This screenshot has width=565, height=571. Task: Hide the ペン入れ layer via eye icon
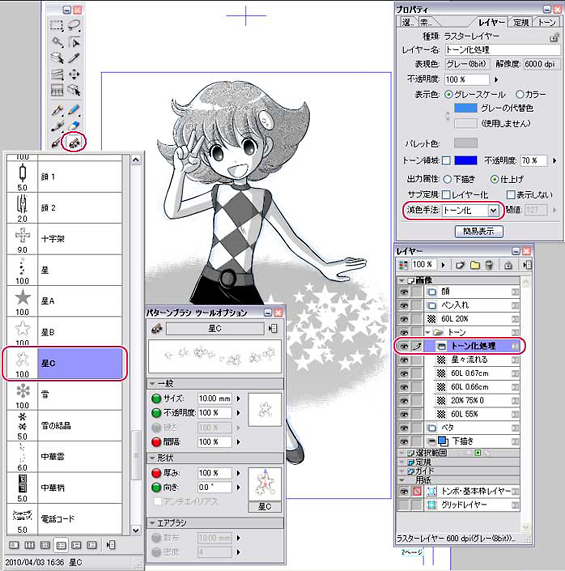point(404,305)
